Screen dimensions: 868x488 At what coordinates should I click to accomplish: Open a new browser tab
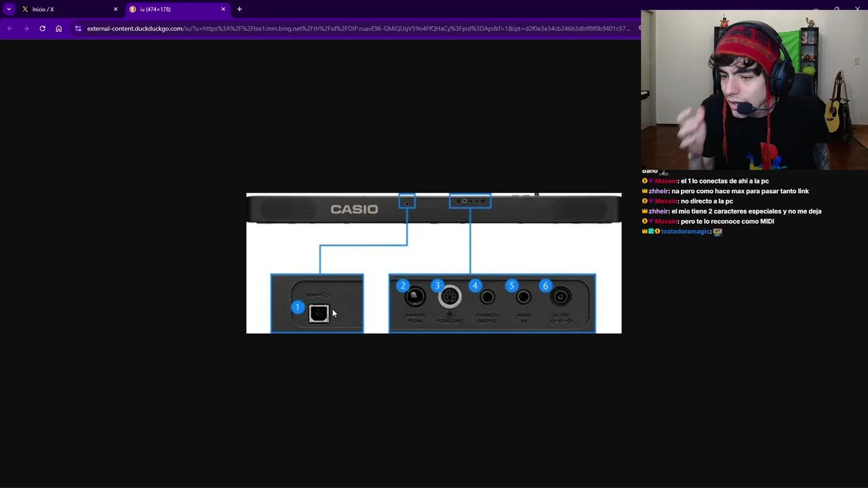click(x=239, y=9)
